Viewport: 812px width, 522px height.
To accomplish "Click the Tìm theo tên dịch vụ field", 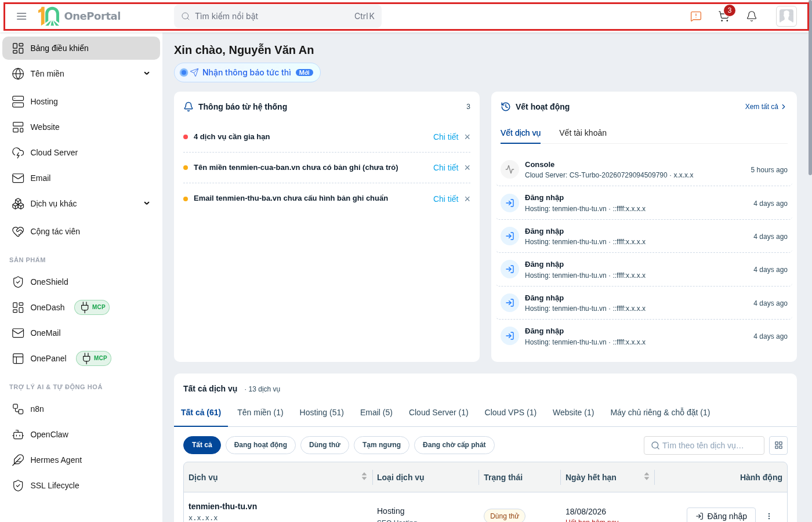I will (x=704, y=445).
